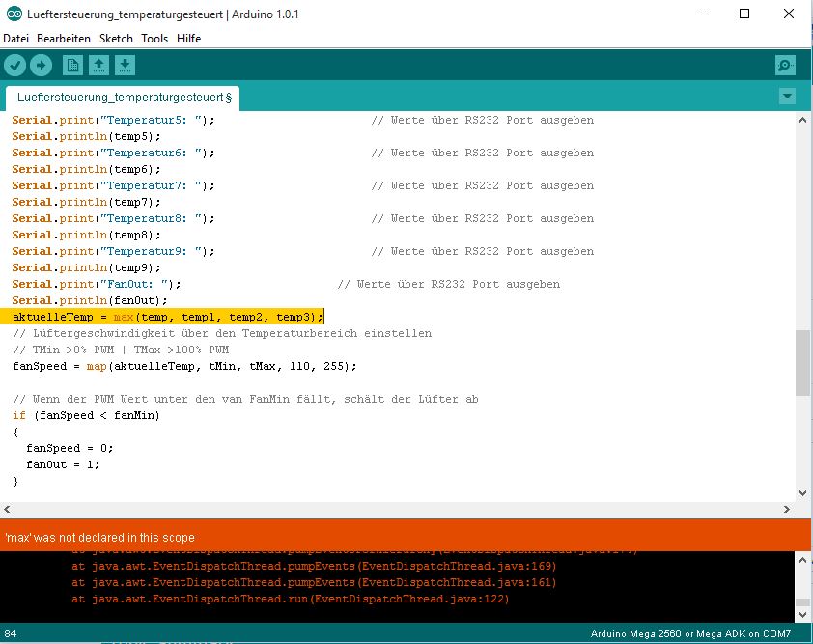Click the line number 84 in status bar

pos(11,633)
